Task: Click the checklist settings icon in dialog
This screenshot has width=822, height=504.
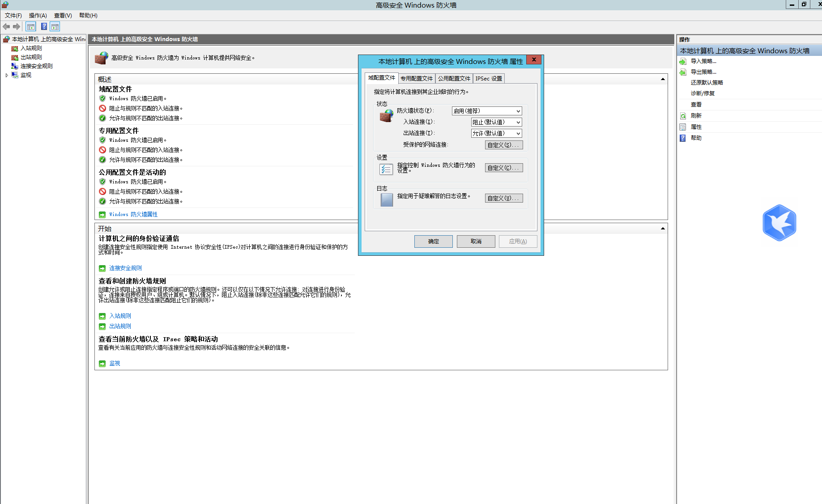Action: click(386, 169)
